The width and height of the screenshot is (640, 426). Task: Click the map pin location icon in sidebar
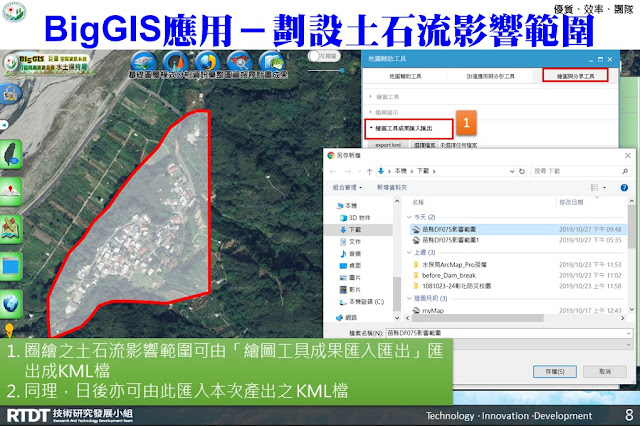[11, 192]
